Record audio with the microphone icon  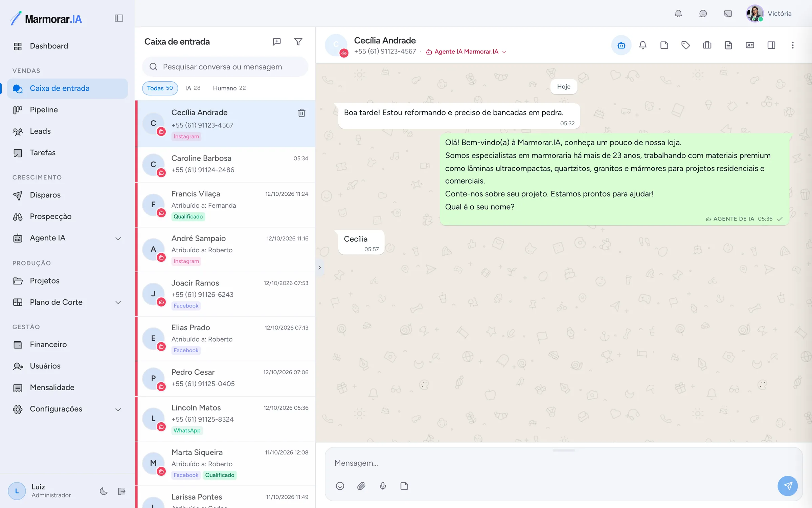click(383, 486)
